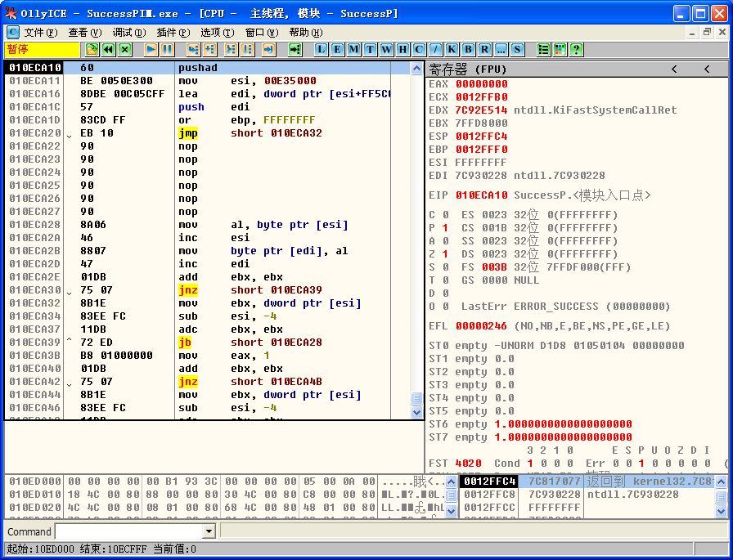Open Debugging options list icon

(543, 50)
